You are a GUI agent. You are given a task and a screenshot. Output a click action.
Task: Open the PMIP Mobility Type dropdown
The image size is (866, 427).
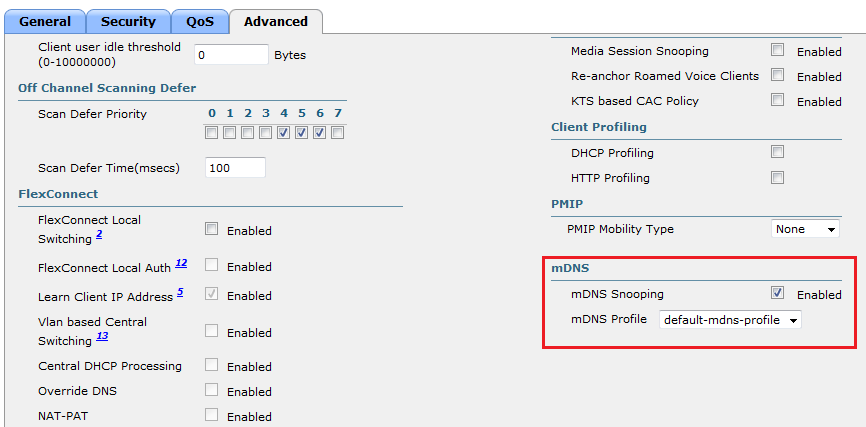pos(806,229)
